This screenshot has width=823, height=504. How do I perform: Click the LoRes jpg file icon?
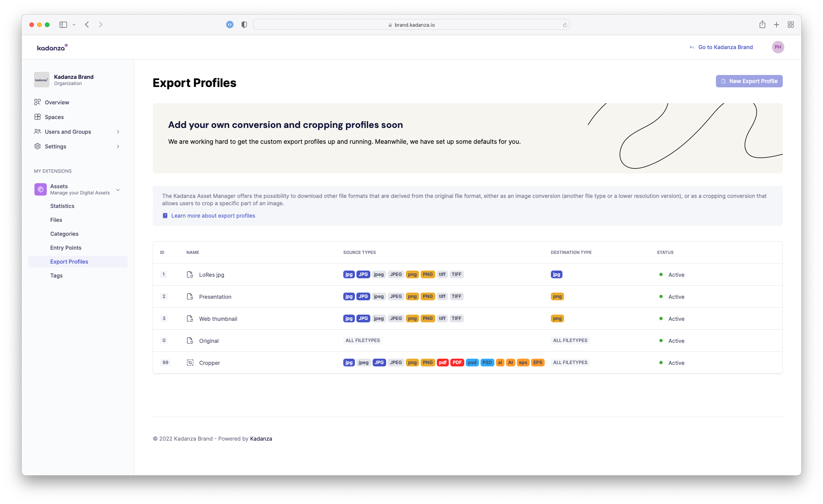pos(190,274)
